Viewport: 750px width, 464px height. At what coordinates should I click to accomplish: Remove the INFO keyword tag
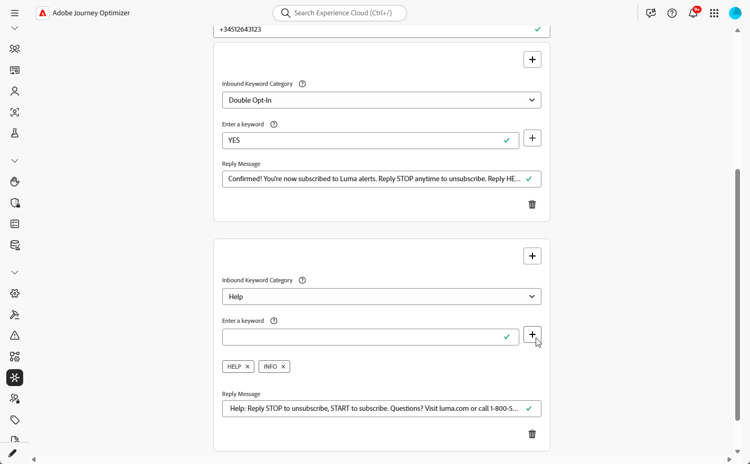(283, 367)
